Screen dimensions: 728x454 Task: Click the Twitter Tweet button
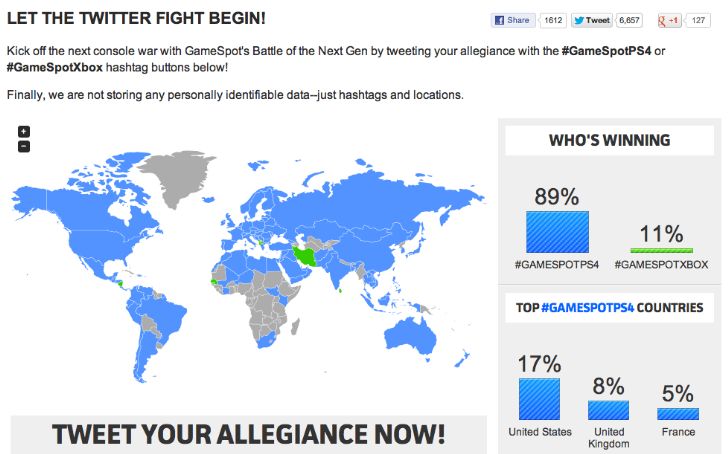pyautogui.click(x=592, y=20)
